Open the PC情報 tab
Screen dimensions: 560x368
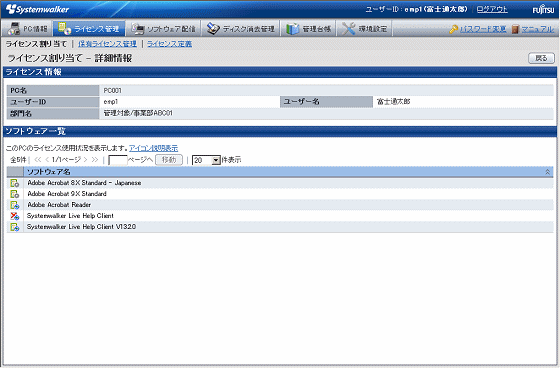pyautogui.click(x=27, y=29)
